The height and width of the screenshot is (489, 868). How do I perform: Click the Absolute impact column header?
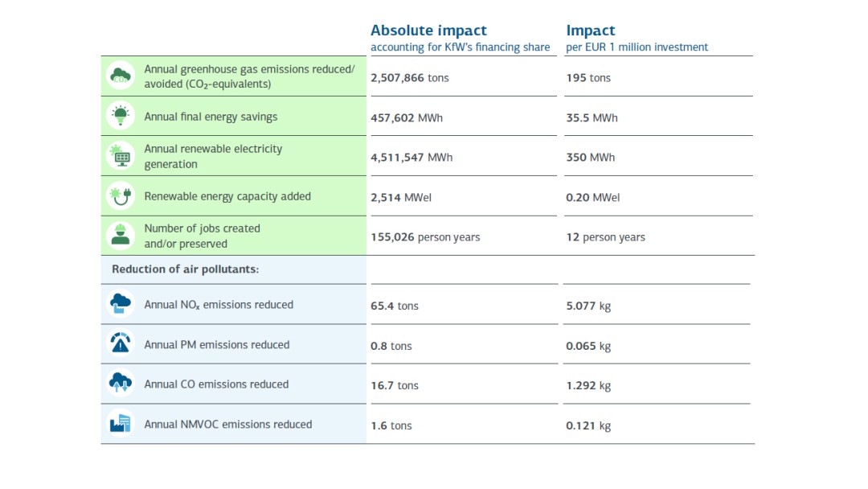tap(428, 30)
